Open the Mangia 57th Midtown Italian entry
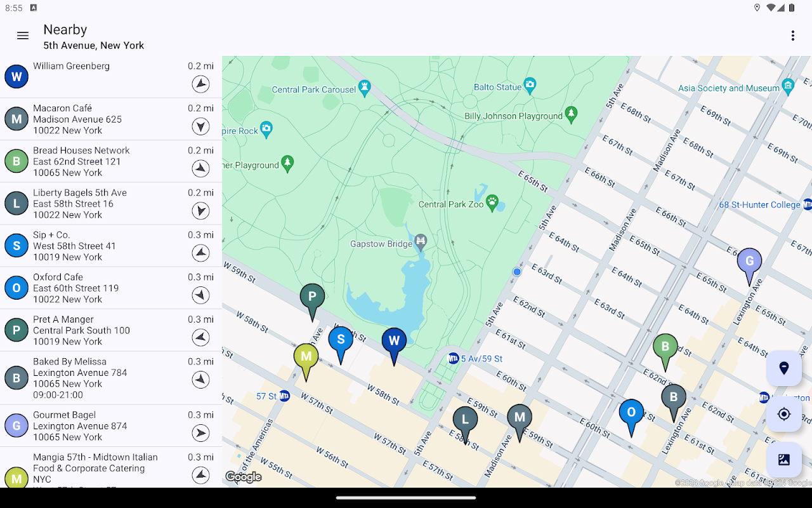The height and width of the screenshot is (508, 812). click(x=111, y=468)
